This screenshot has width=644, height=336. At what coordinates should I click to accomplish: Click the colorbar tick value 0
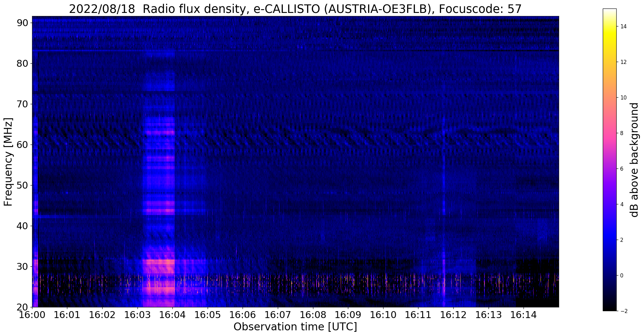pos(621,276)
